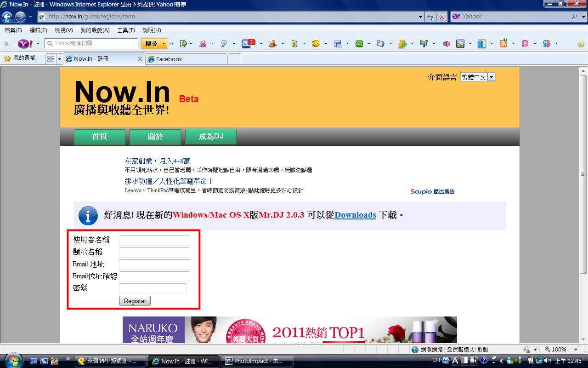The image size is (588, 368).
Task: Close the Now.In - 註冊 tab
Action: coord(140,59)
